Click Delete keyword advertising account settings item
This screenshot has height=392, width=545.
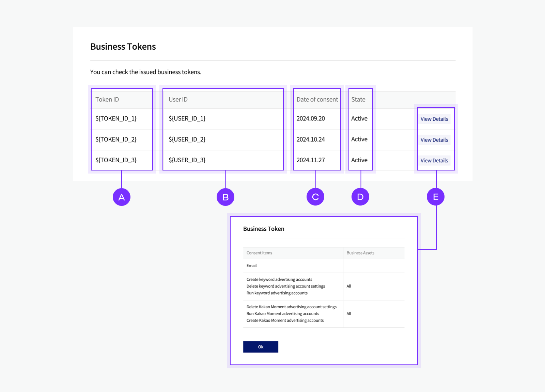pyautogui.click(x=286, y=286)
